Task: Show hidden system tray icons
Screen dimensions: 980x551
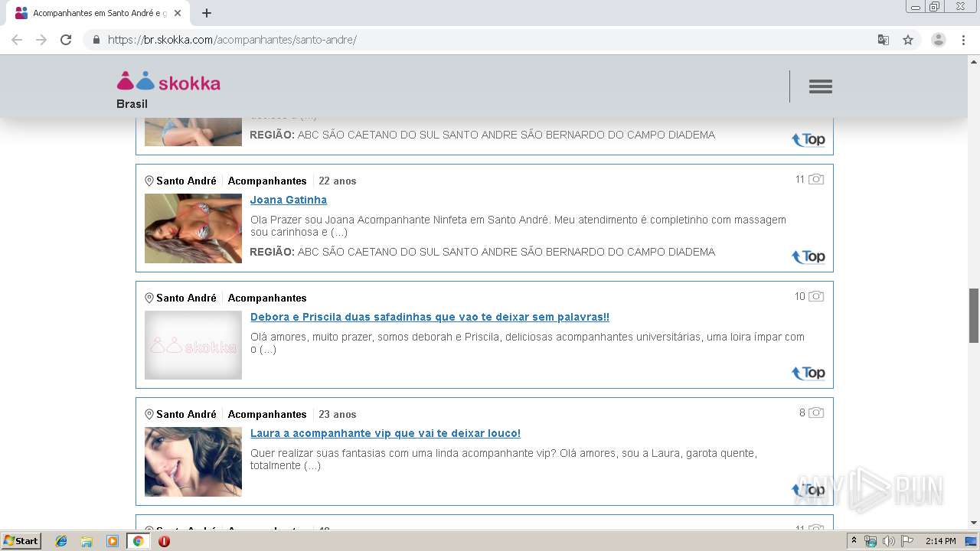Action: tap(854, 541)
